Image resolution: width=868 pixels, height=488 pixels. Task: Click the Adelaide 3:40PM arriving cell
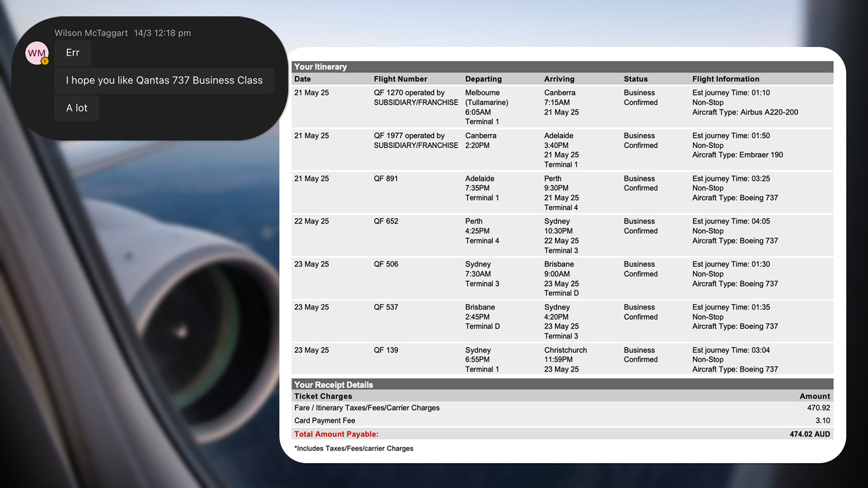click(x=561, y=150)
